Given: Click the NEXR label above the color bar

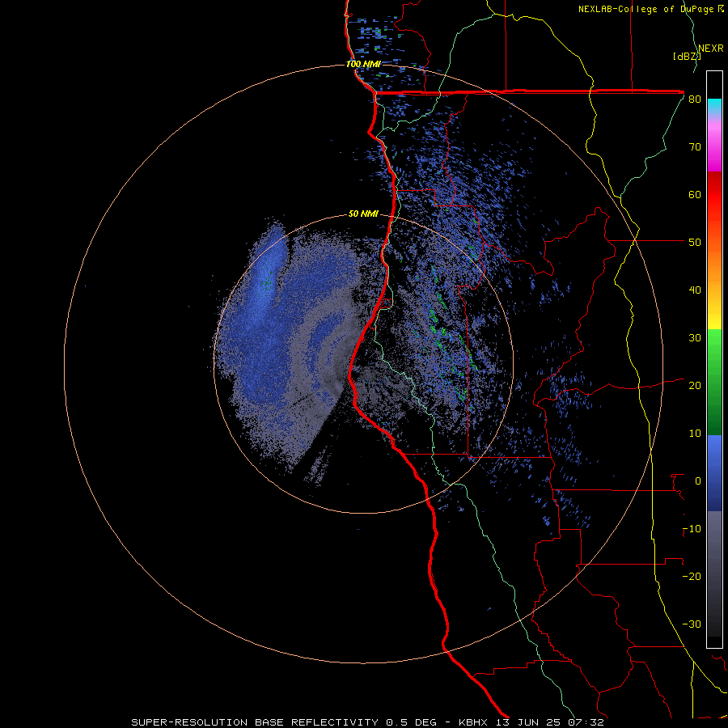Looking at the screenshot, I should pos(711,49).
